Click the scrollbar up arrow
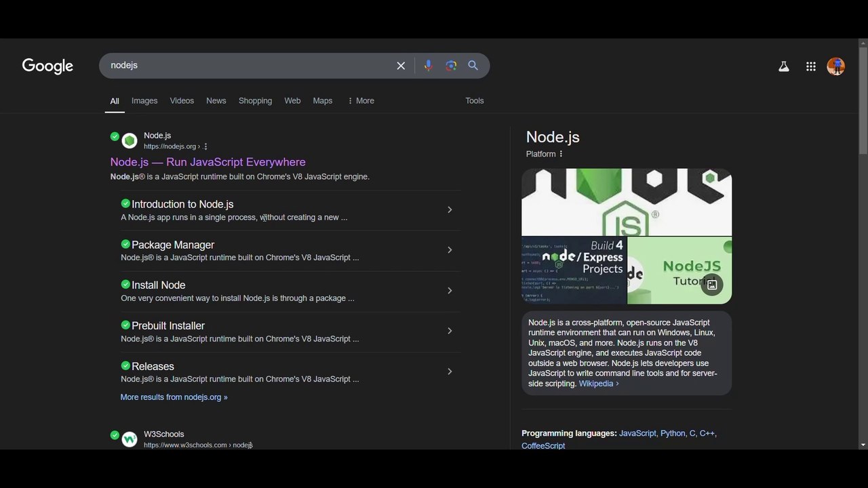 (x=863, y=43)
